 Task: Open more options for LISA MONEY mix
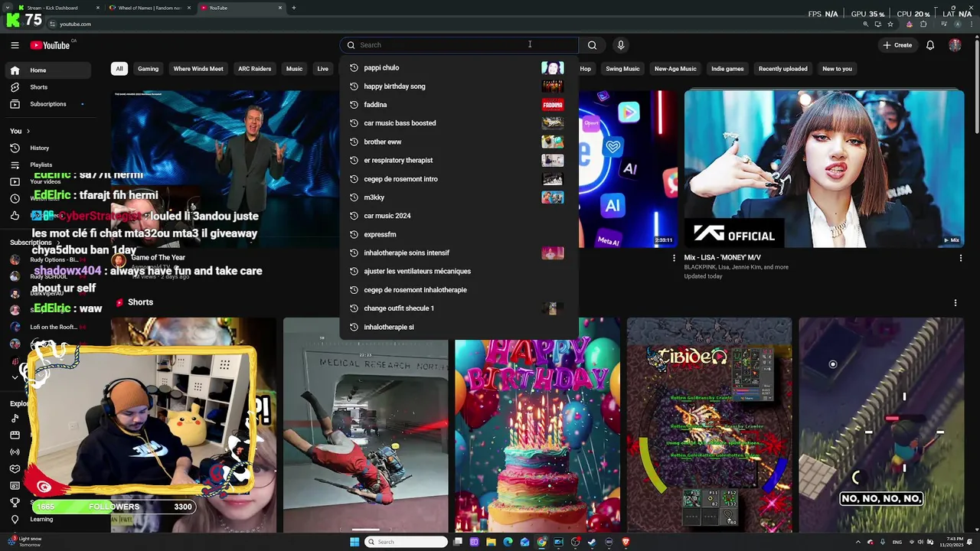point(960,259)
